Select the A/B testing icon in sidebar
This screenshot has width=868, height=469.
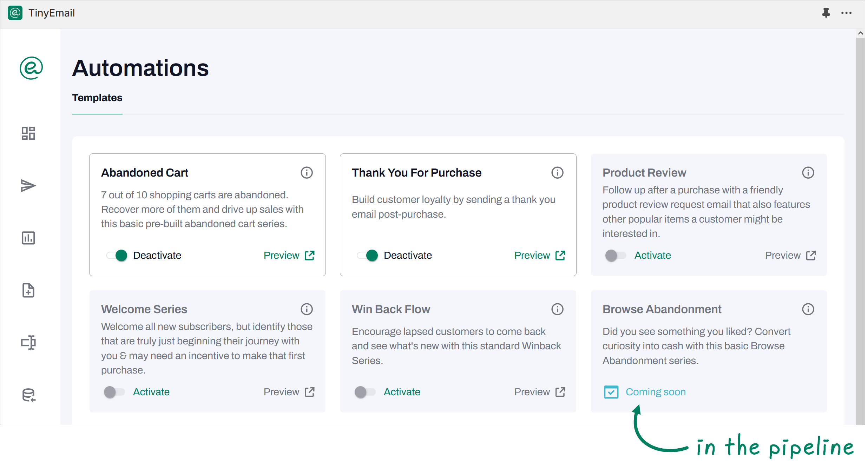pos(28,343)
